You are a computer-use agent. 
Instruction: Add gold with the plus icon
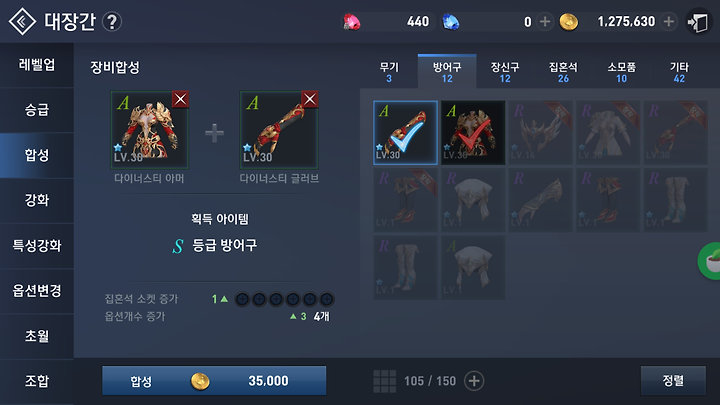point(669,22)
